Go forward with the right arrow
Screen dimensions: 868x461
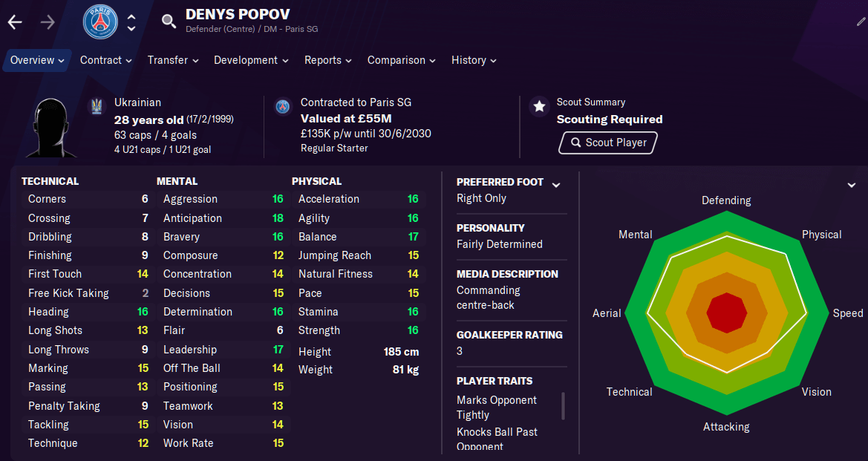click(x=48, y=22)
